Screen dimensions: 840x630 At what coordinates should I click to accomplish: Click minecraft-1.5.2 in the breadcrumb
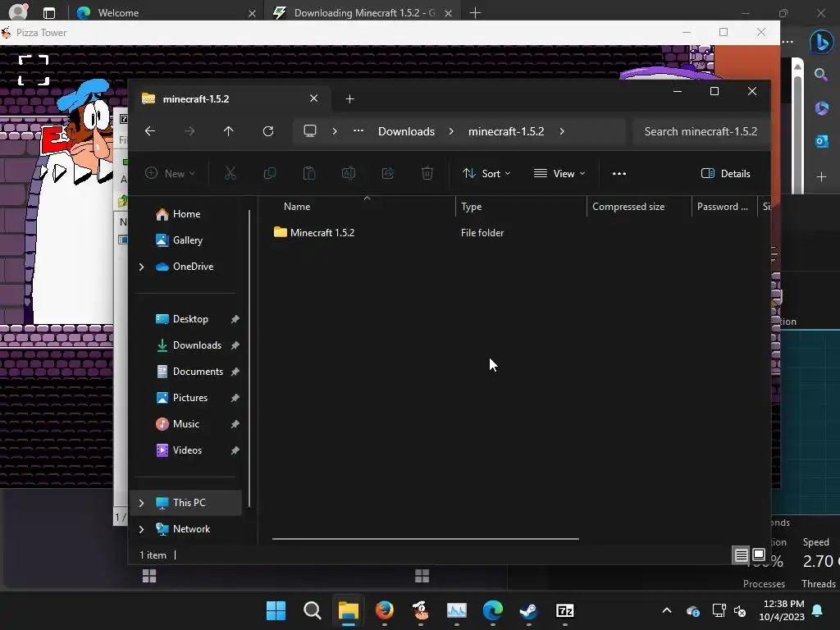point(506,131)
